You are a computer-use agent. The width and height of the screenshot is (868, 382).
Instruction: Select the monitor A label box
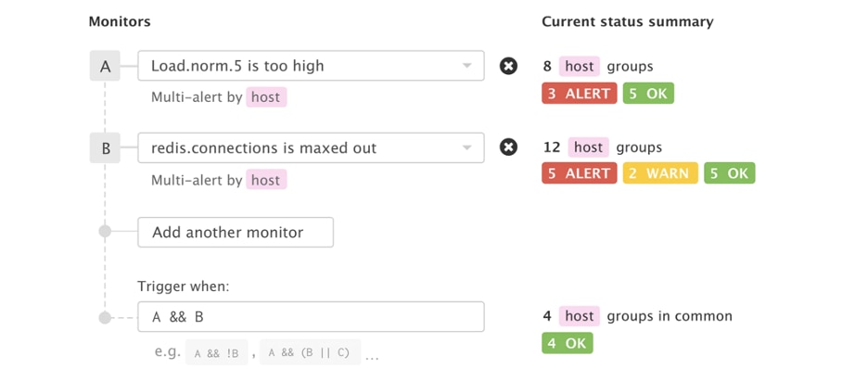coord(105,67)
